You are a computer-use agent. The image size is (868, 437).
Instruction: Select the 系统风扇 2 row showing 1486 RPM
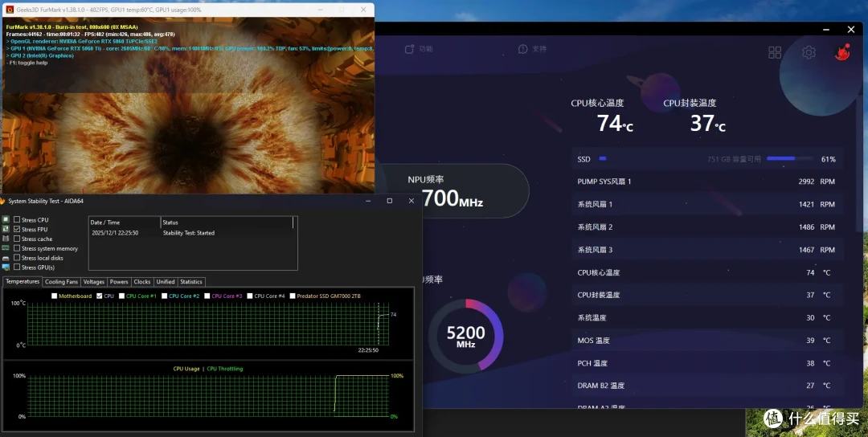pos(707,227)
